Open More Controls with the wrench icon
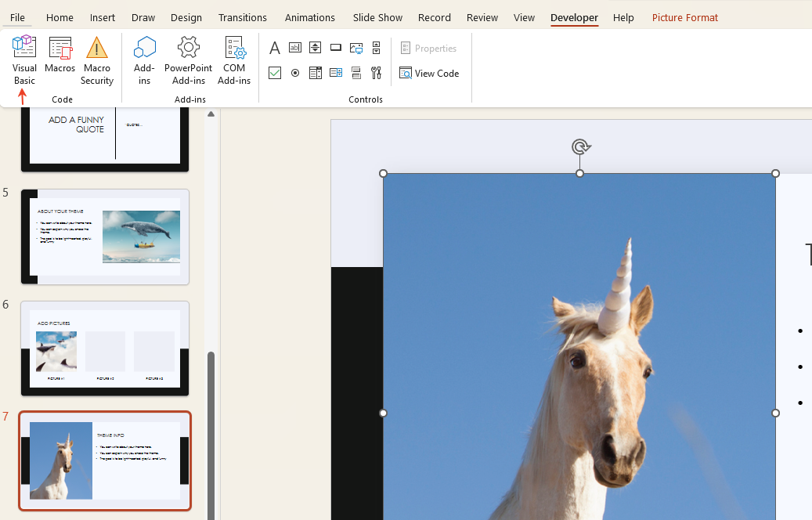 [x=376, y=73]
